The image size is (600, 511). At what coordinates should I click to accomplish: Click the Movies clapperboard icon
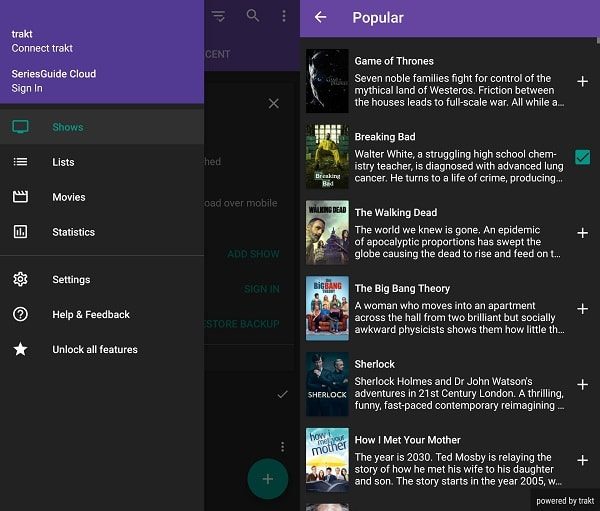click(20, 197)
